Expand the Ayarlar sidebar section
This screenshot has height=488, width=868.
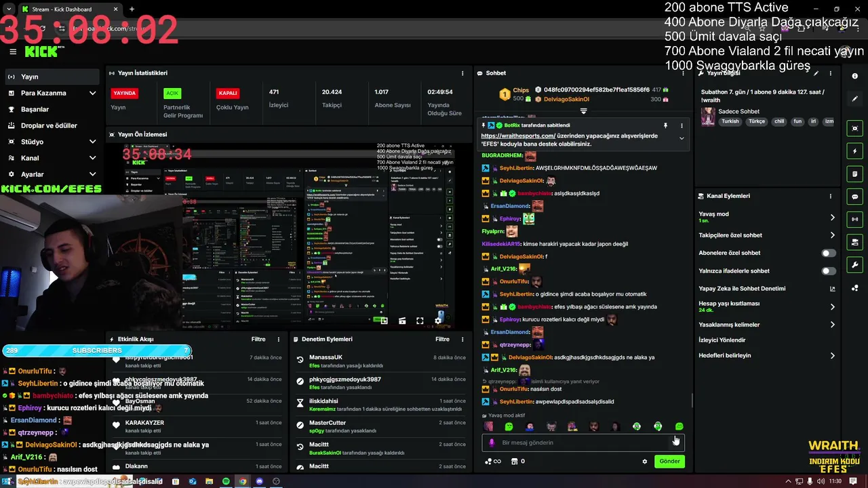point(53,174)
